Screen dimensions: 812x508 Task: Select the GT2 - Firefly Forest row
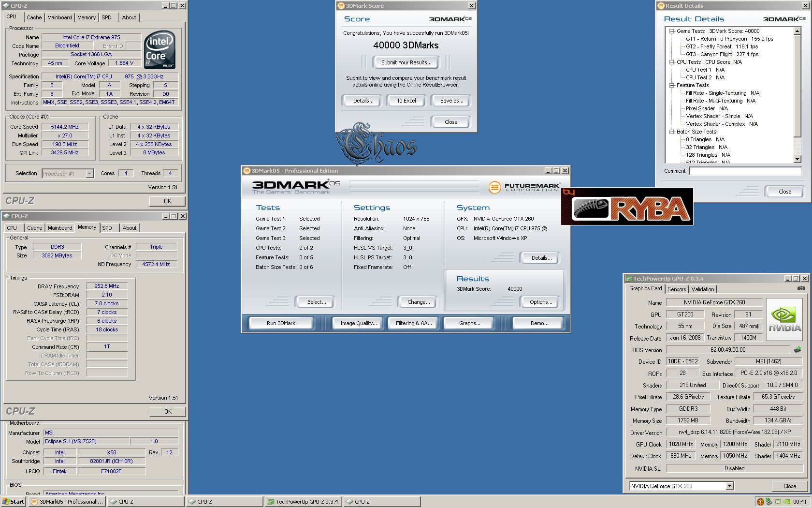pos(722,46)
